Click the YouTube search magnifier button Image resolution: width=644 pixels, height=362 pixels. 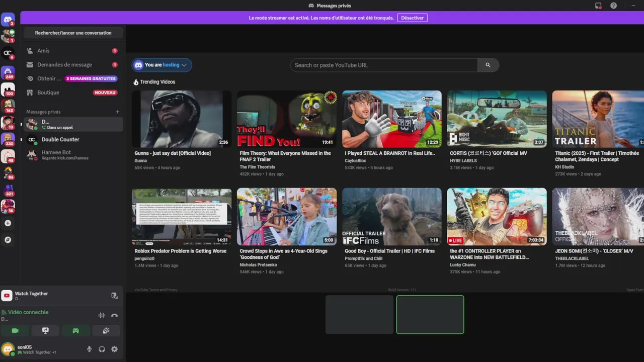coord(488,65)
